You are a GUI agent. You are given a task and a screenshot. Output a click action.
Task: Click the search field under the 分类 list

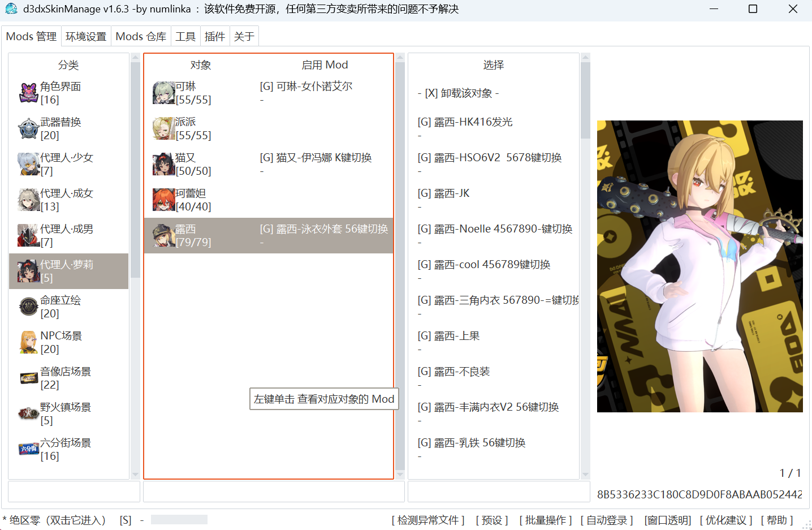(74, 492)
